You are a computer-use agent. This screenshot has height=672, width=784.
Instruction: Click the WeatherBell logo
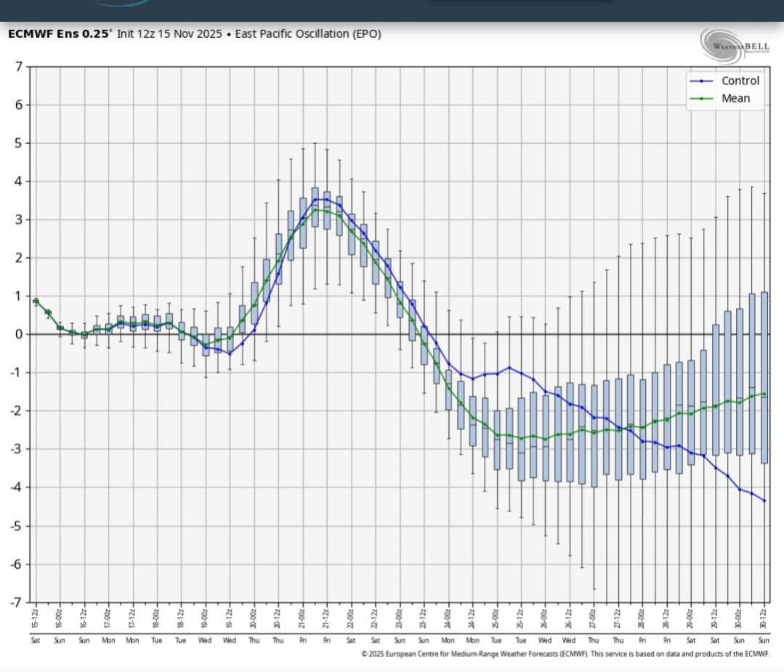click(735, 45)
